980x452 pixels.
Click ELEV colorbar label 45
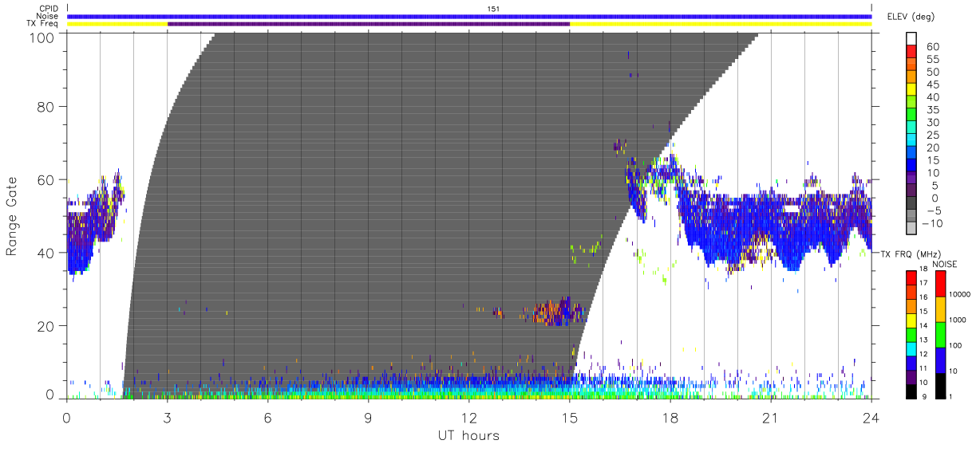[x=932, y=85]
